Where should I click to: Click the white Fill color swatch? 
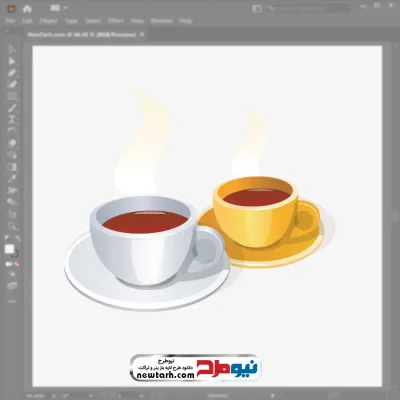[x=9, y=249]
